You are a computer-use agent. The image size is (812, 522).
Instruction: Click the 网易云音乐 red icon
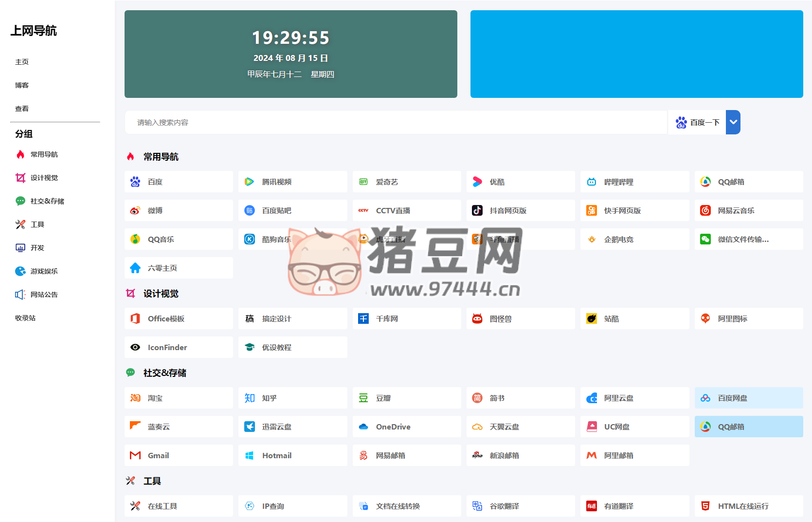coord(705,210)
